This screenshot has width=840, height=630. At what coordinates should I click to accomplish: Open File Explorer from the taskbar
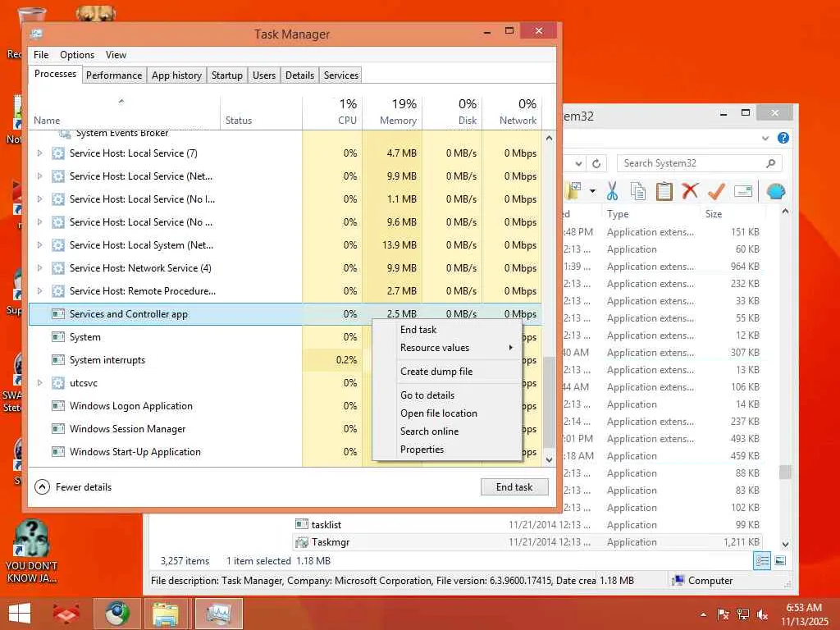165,614
